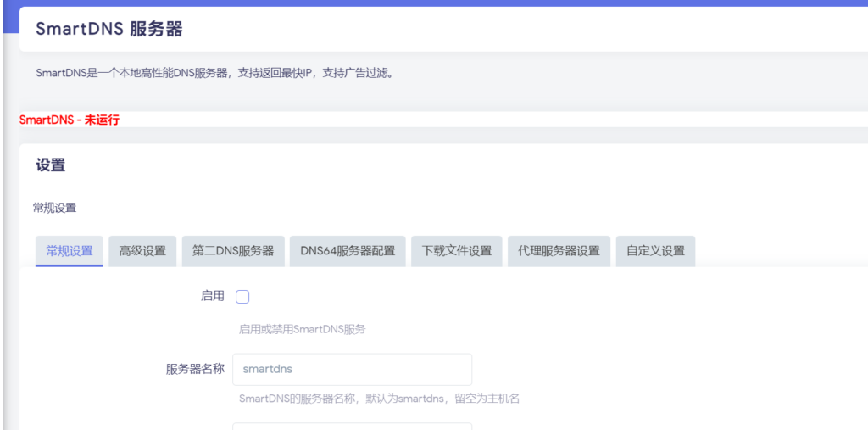Click the 服务器名称 field label
868x430 pixels.
196,370
